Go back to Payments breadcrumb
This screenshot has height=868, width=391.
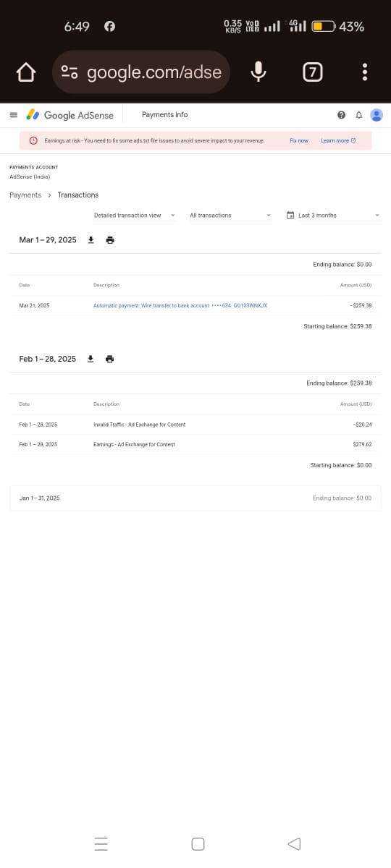point(25,195)
